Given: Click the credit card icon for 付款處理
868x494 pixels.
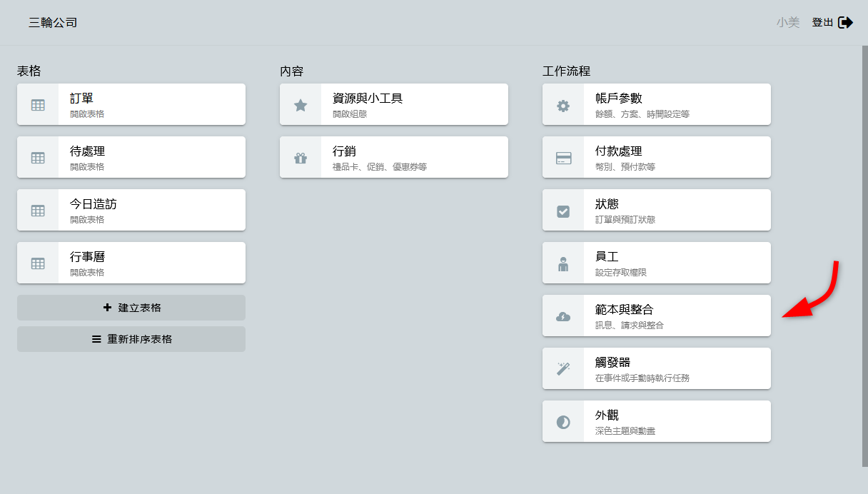Looking at the screenshot, I should (x=563, y=158).
